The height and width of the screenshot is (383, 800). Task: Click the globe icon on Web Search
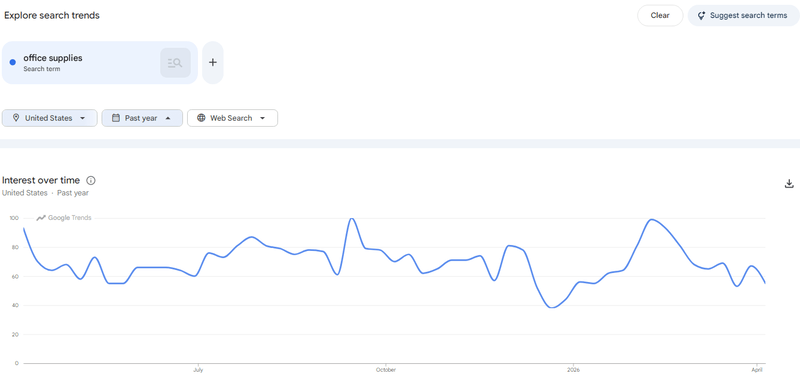click(x=202, y=118)
